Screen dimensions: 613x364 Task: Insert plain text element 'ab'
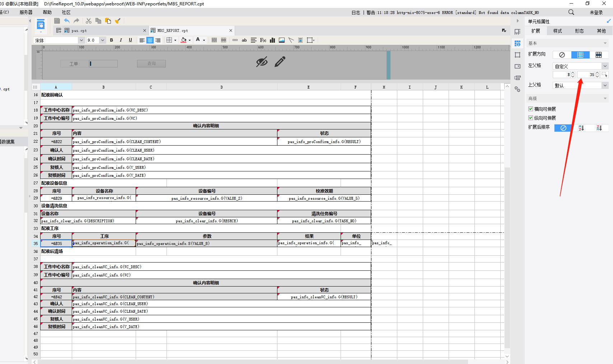[244, 40]
